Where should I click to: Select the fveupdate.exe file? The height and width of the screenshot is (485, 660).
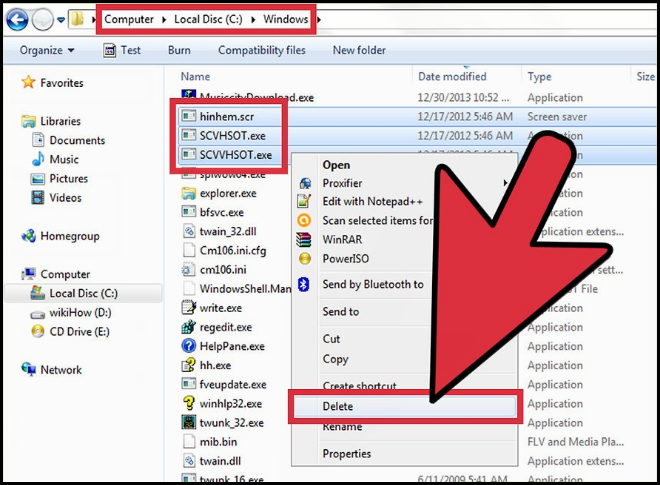233,384
